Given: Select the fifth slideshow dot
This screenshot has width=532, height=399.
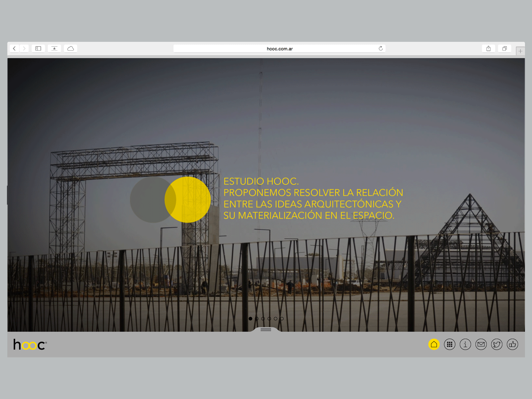Looking at the screenshot, I should point(276,319).
